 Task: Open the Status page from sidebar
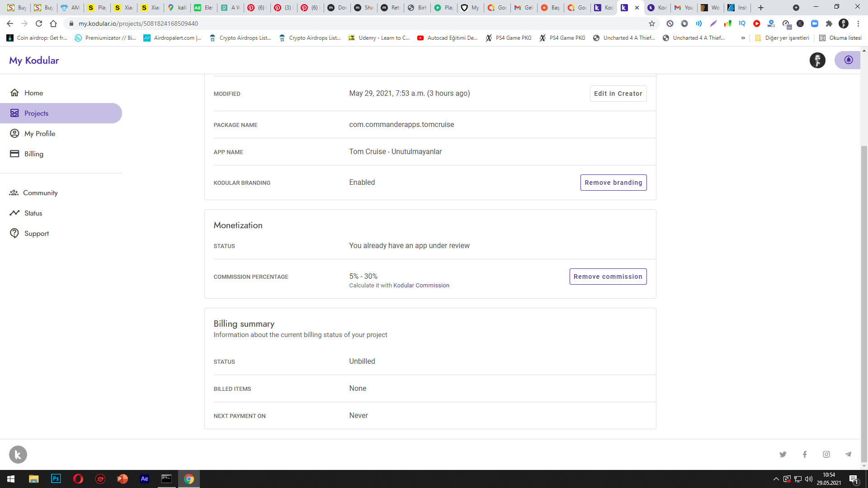33,213
